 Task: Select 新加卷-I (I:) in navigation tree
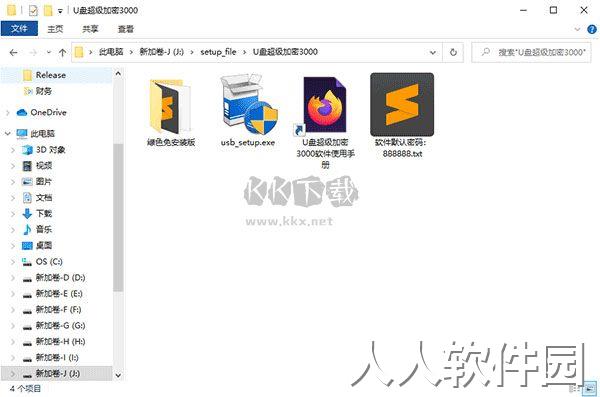57,358
